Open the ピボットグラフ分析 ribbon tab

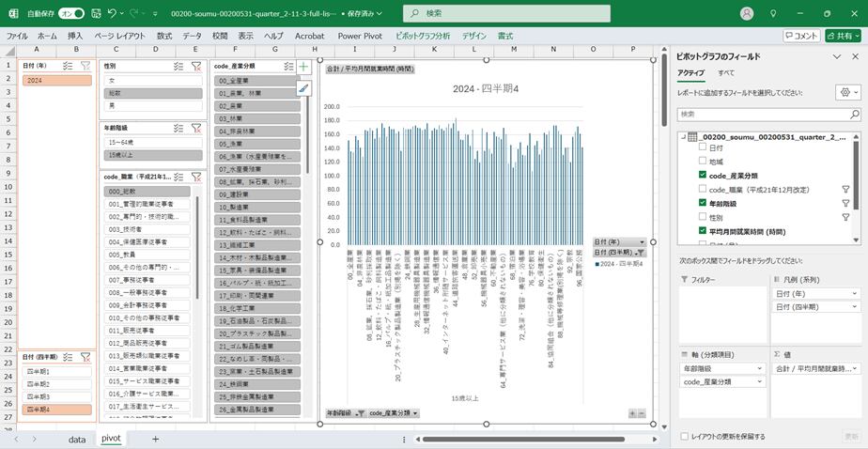coord(423,36)
